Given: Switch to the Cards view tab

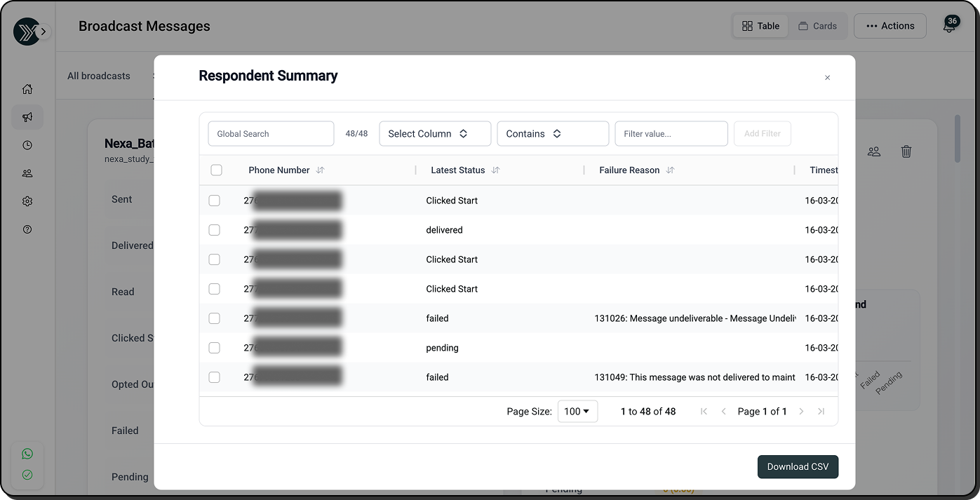Looking at the screenshot, I should [x=817, y=26].
